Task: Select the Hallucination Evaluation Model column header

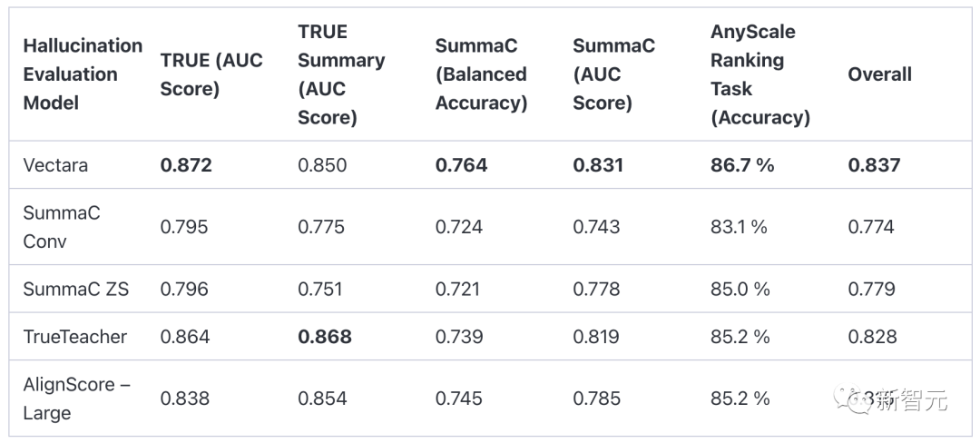Action: 83,74
